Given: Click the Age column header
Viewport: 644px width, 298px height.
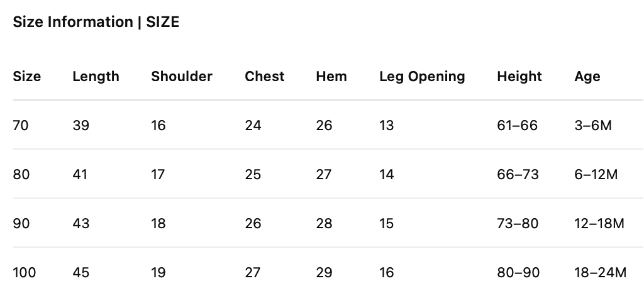Looking at the screenshot, I should click(x=587, y=77).
